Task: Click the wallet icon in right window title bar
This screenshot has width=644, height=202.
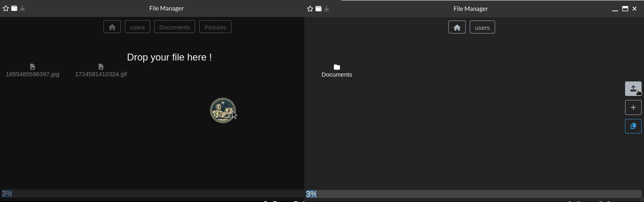Action: point(319,9)
